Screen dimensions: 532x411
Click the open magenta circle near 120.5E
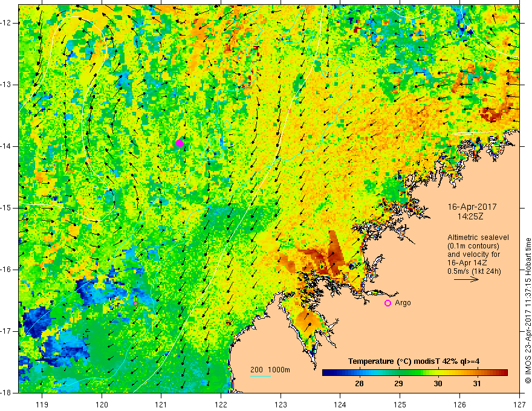(x=135, y=303)
